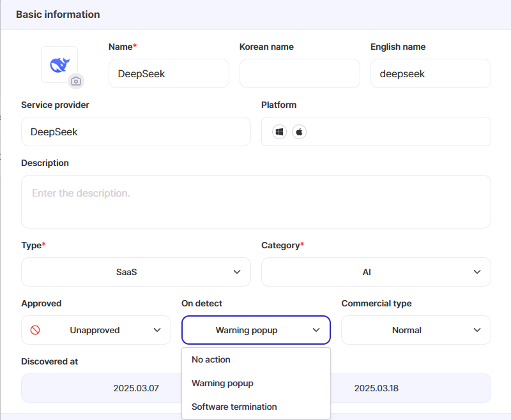Click the Platform field box
The height and width of the screenshot is (420, 511).
click(x=376, y=131)
